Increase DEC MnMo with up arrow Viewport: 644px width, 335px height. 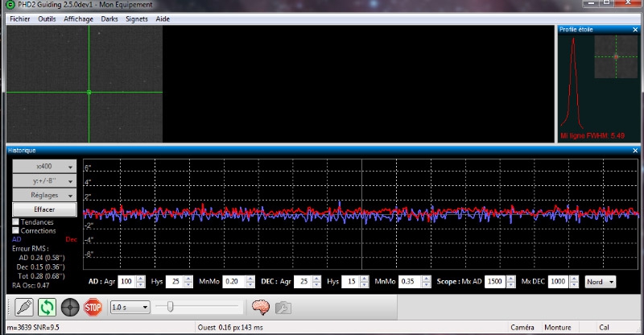427,279
